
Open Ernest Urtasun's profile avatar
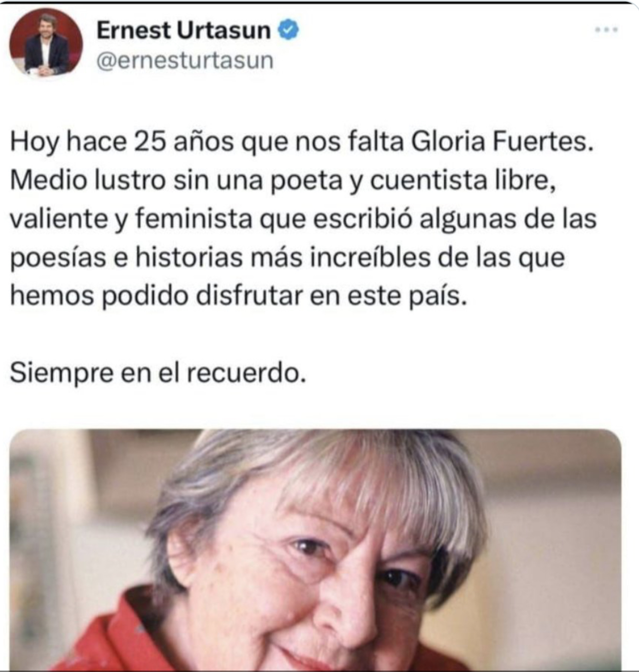tap(46, 44)
